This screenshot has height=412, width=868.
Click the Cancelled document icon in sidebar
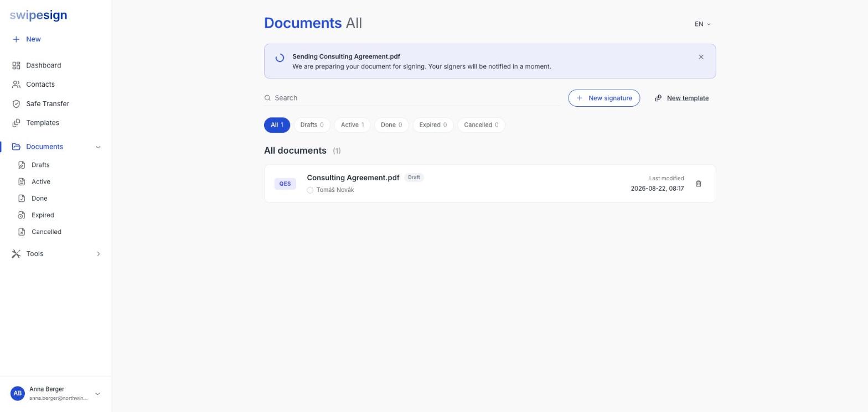click(x=22, y=232)
